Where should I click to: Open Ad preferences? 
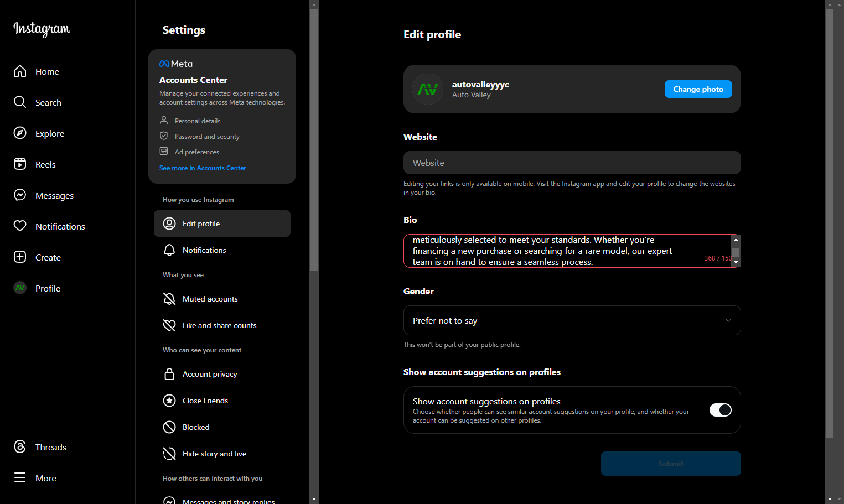(197, 152)
